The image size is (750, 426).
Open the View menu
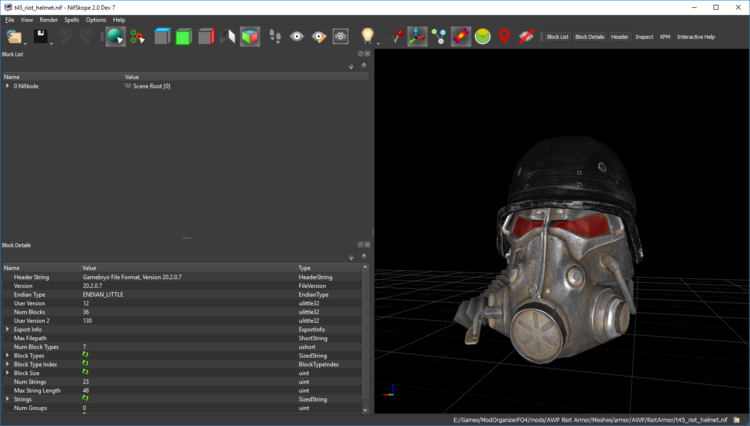coord(27,20)
